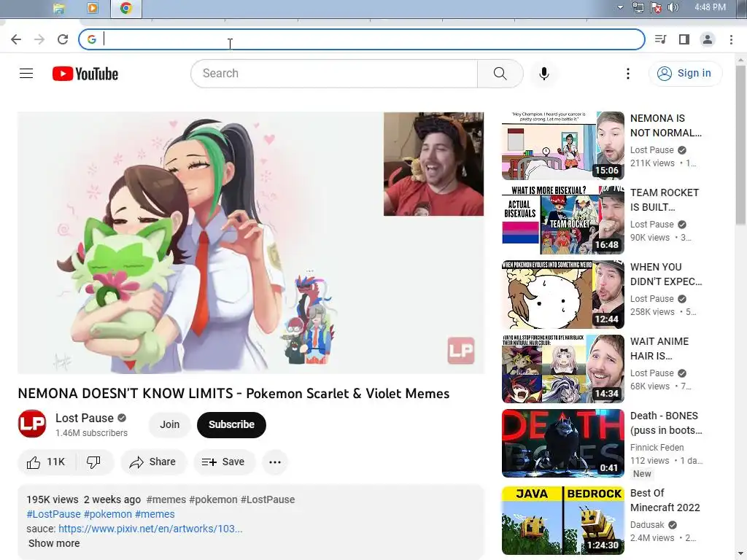Switch to Chrome in the taskbar
This screenshot has width=747, height=560.
tap(125, 8)
